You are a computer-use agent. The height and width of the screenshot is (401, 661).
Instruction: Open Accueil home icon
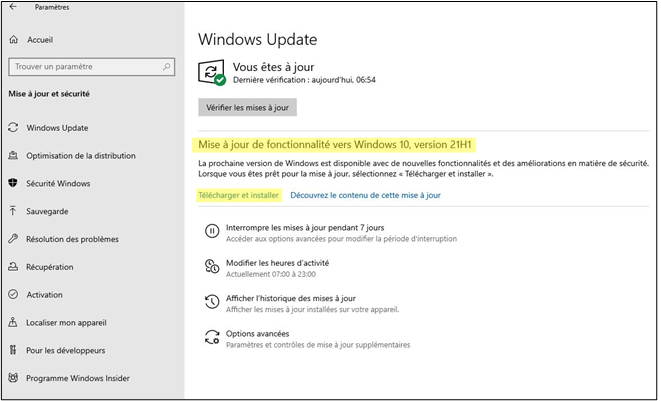13,40
